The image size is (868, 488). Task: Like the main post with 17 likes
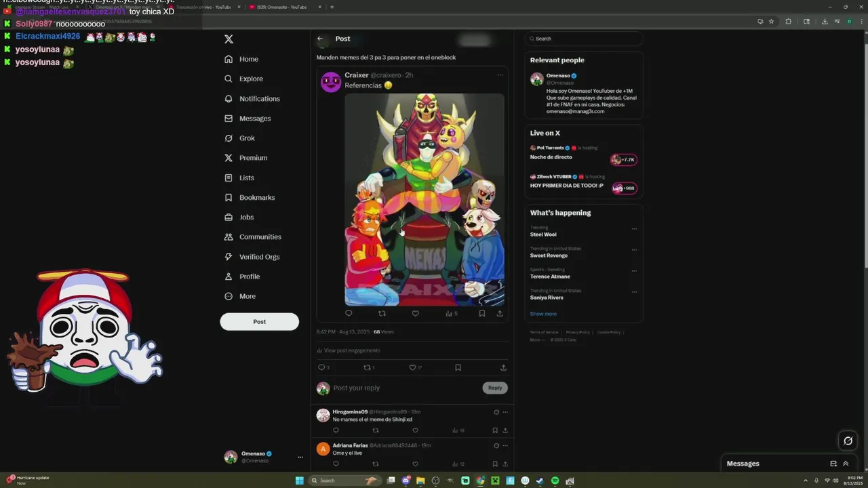pyautogui.click(x=415, y=367)
